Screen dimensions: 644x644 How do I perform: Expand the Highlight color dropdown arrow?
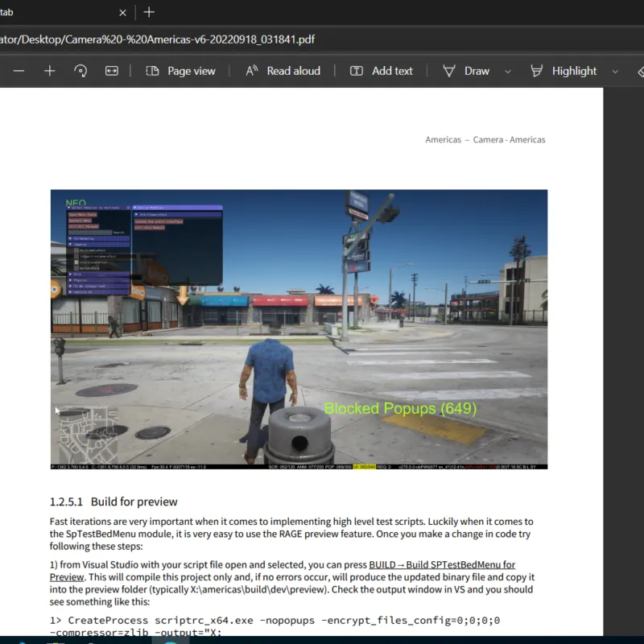pos(615,72)
